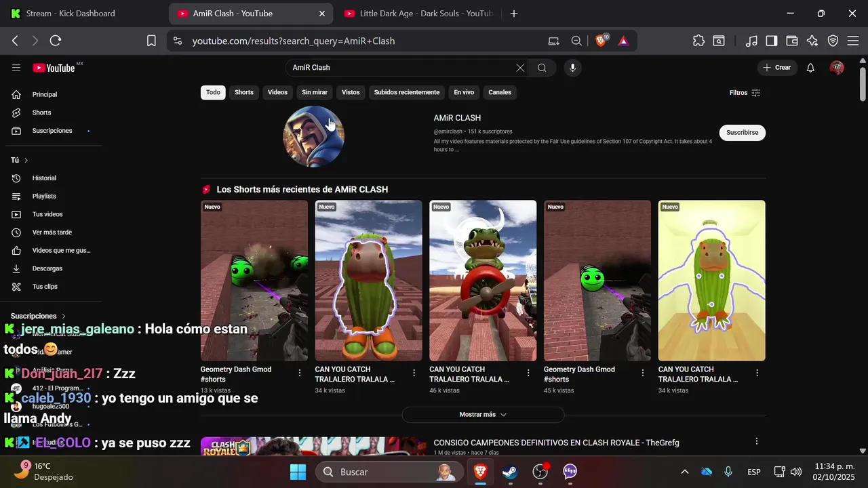This screenshot has height=488, width=868.
Task: Open three-dot menu of 46 k vistas short
Action: (x=528, y=373)
